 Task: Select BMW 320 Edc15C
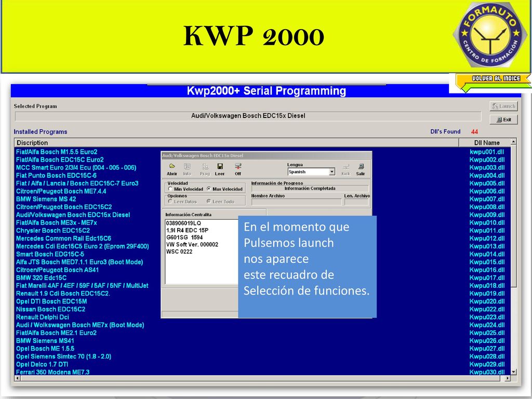(x=42, y=277)
